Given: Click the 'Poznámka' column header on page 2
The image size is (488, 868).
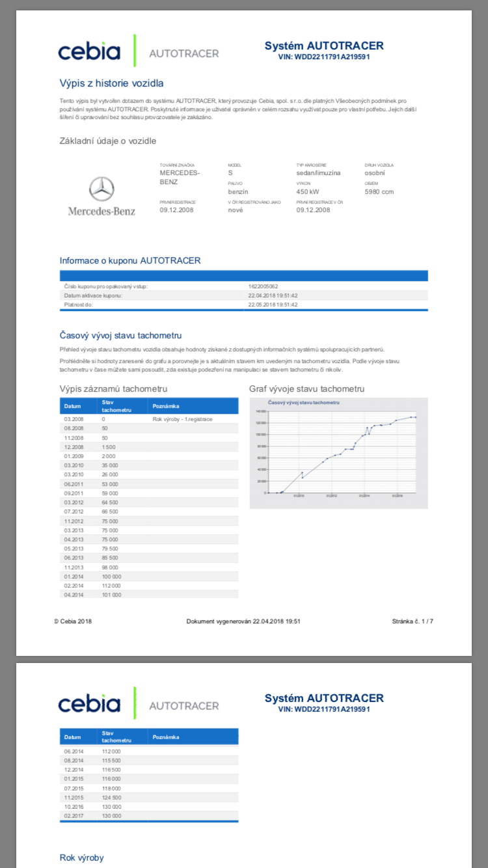Looking at the screenshot, I should (165, 737).
